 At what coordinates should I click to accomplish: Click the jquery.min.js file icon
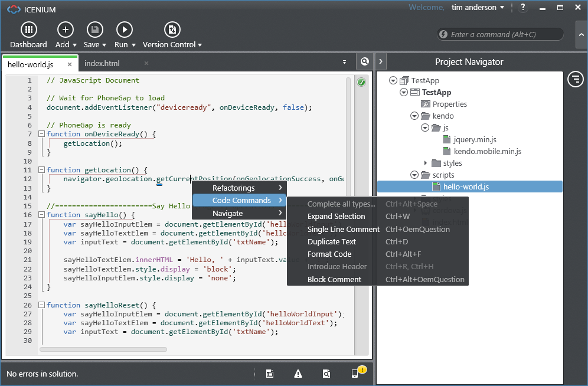point(447,139)
